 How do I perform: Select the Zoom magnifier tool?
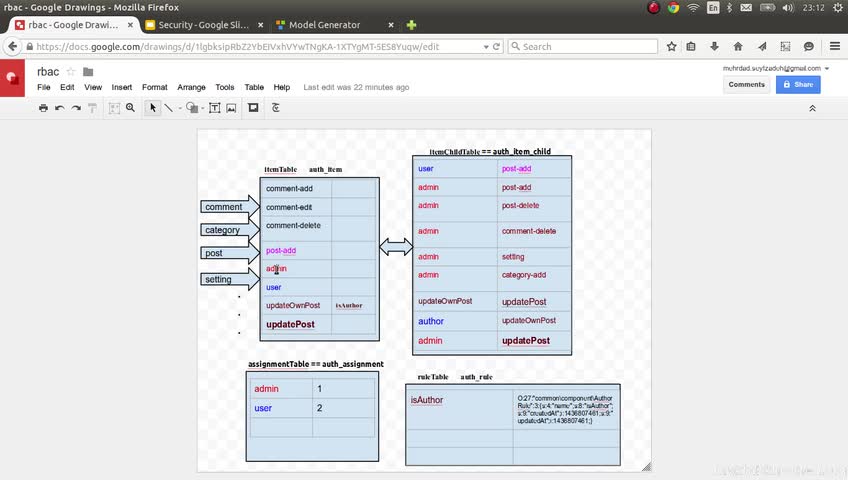click(130, 108)
